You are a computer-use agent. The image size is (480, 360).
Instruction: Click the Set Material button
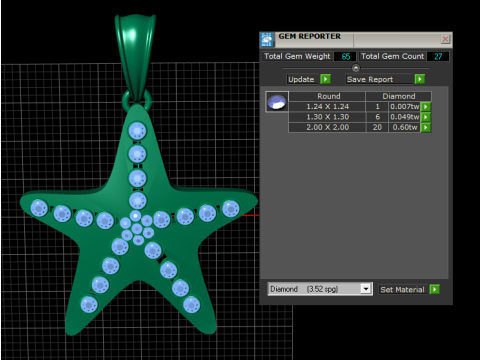tap(403, 289)
